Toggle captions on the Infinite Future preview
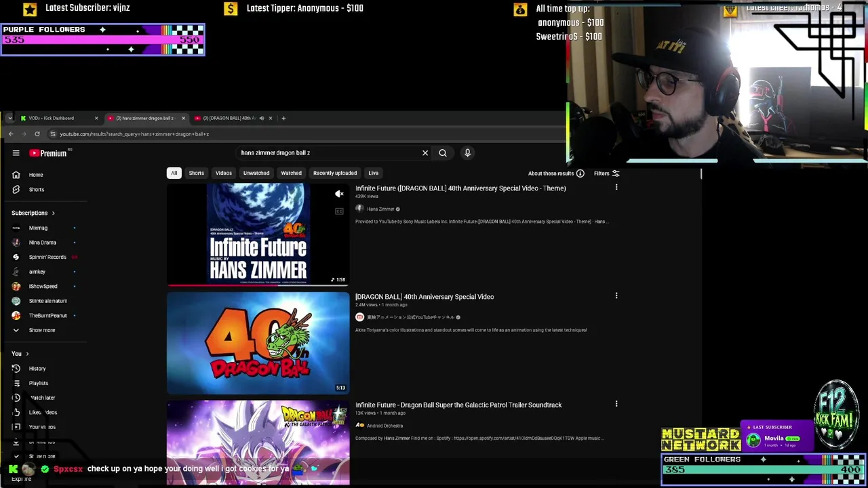The image size is (868, 488). tap(339, 211)
